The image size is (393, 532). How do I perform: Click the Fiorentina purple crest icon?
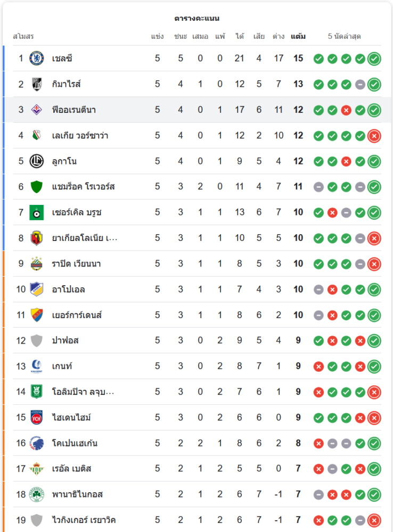(37, 110)
